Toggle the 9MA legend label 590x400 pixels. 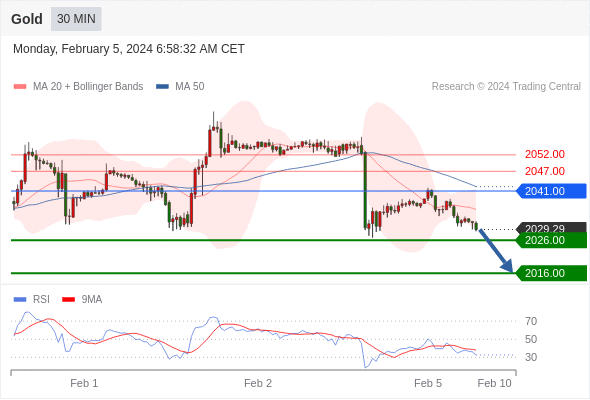coord(92,300)
